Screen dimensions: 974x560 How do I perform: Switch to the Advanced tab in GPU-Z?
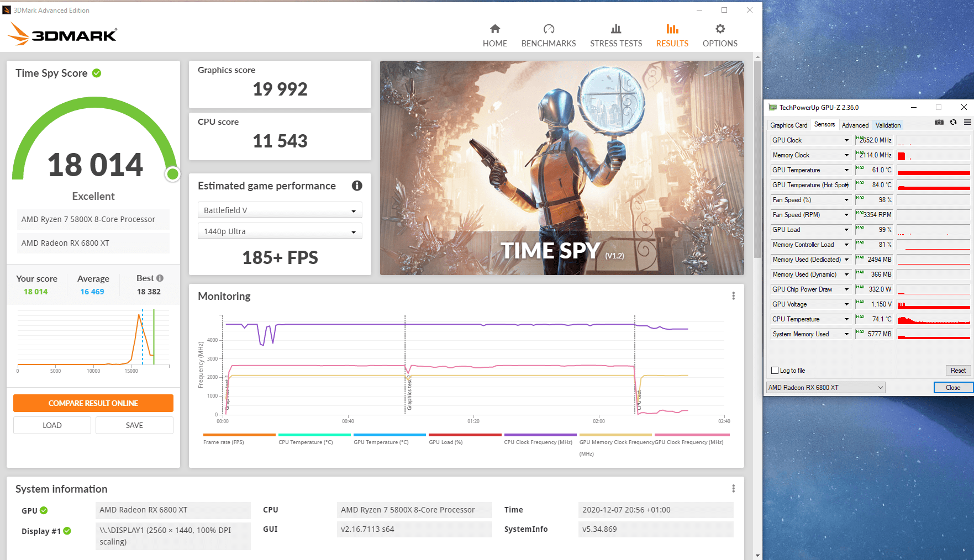(x=855, y=125)
